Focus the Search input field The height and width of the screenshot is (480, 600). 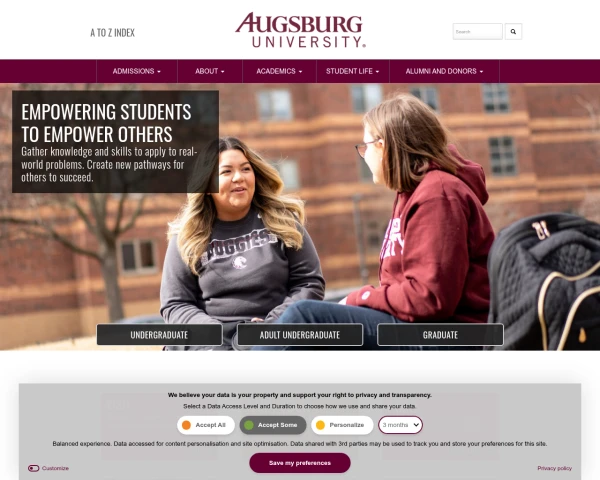point(478,32)
